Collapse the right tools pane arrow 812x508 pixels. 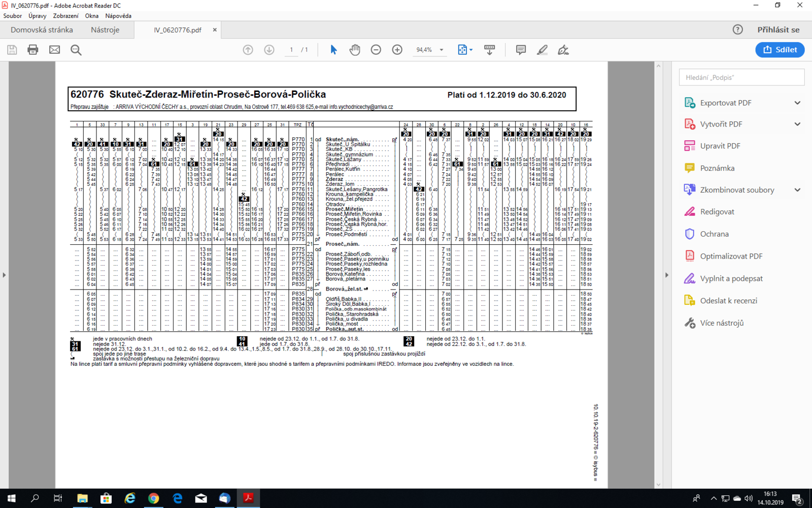click(x=667, y=275)
